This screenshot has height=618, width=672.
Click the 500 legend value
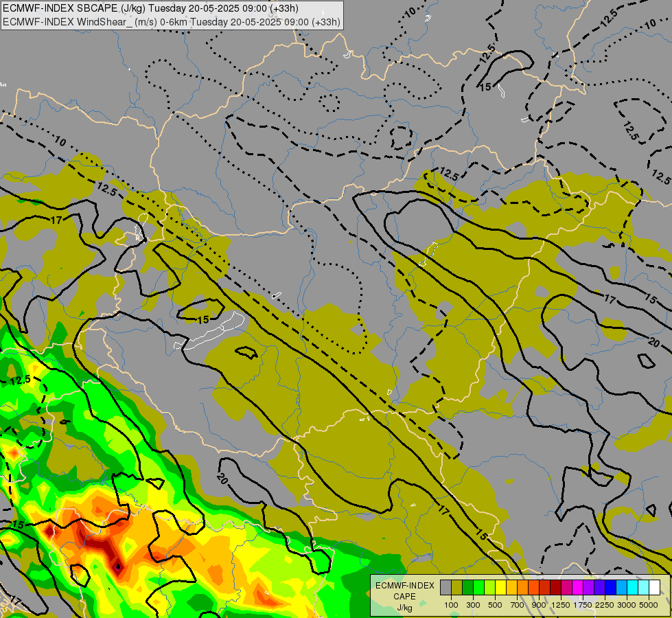pyautogui.click(x=495, y=605)
